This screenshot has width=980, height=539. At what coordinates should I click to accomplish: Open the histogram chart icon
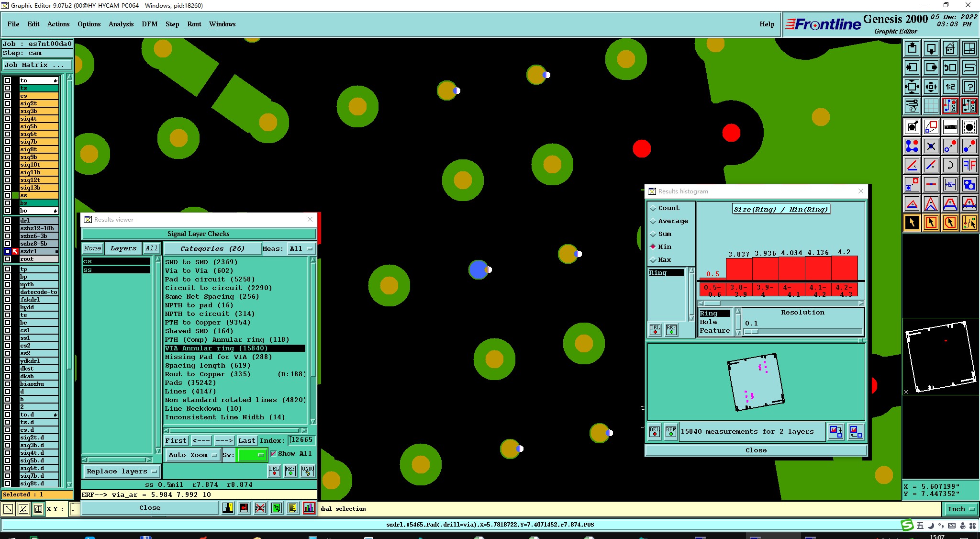click(309, 508)
